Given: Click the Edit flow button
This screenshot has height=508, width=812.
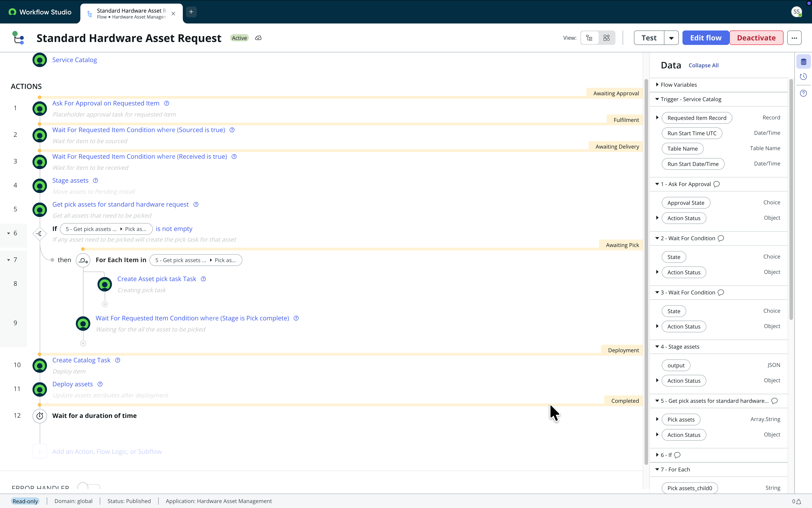Looking at the screenshot, I should (705, 38).
